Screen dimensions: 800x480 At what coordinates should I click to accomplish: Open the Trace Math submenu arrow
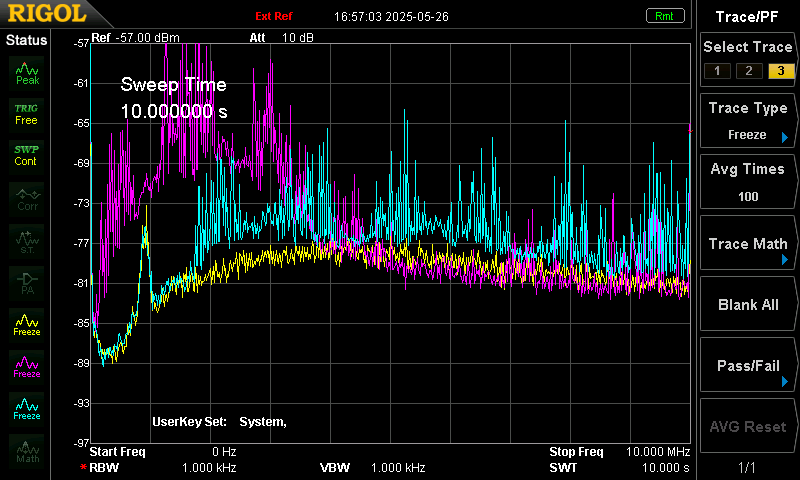(785, 260)
